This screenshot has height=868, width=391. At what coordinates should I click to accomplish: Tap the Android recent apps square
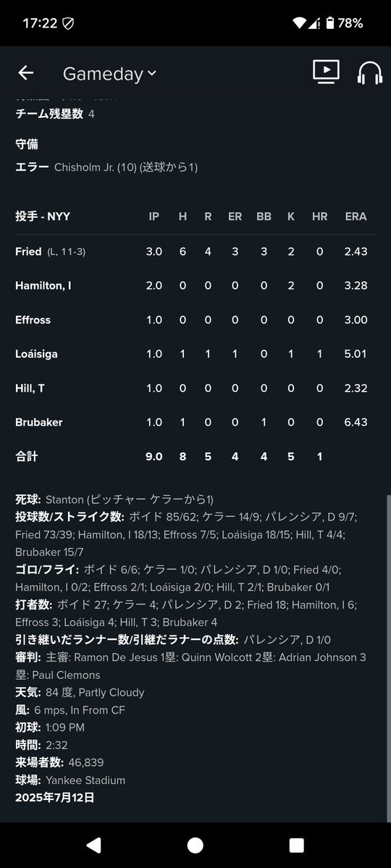point(296,845)
